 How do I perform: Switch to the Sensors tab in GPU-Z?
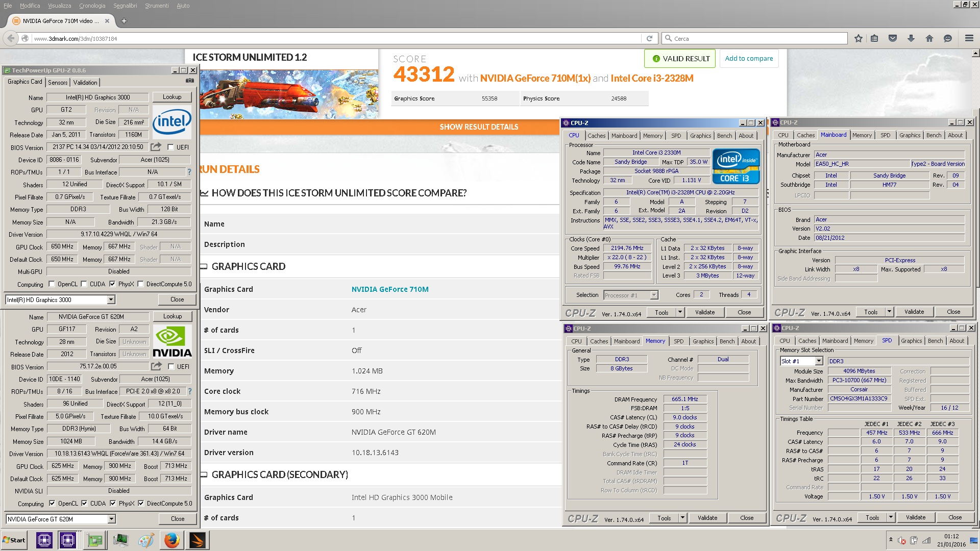coord(58,83)
